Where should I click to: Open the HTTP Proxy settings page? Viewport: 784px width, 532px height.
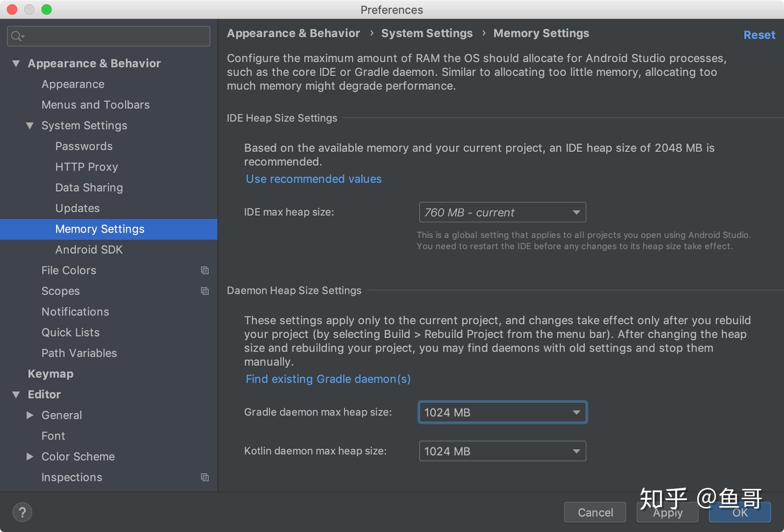(87, 167)
